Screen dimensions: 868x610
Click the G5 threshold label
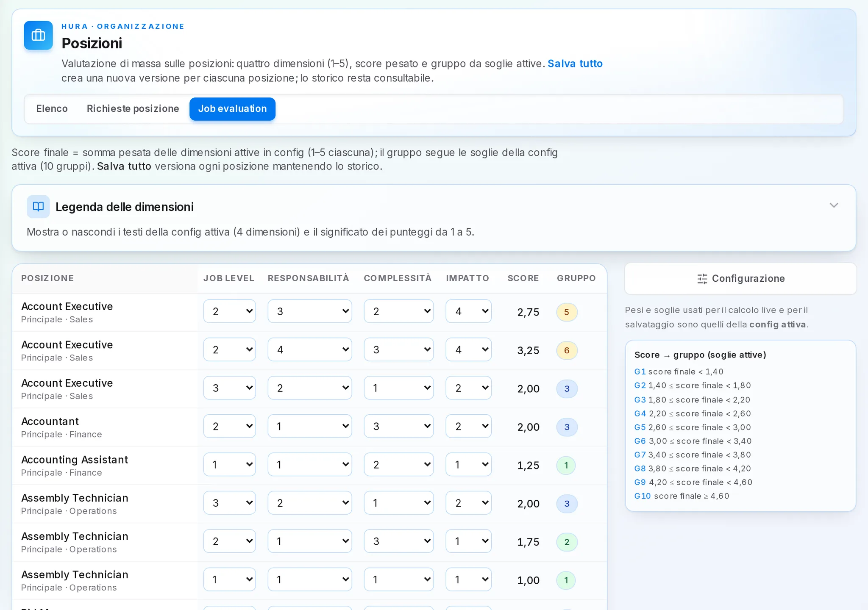pos(640,427)
